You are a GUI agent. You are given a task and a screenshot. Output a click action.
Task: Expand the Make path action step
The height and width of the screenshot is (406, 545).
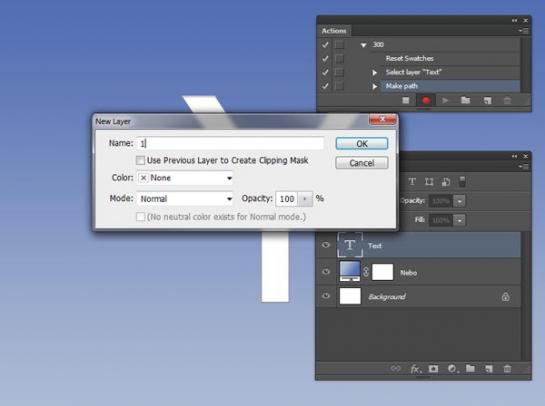pos(374,86)
